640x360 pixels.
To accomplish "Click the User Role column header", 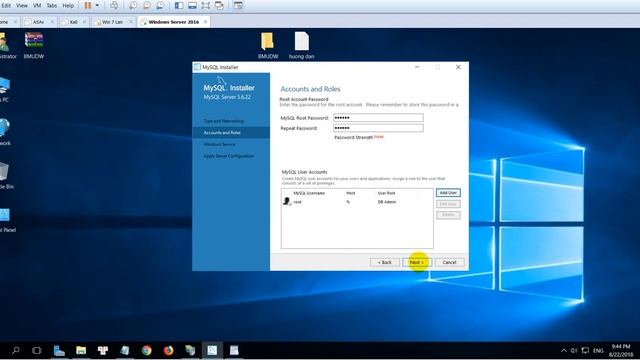I will point(386,193).
